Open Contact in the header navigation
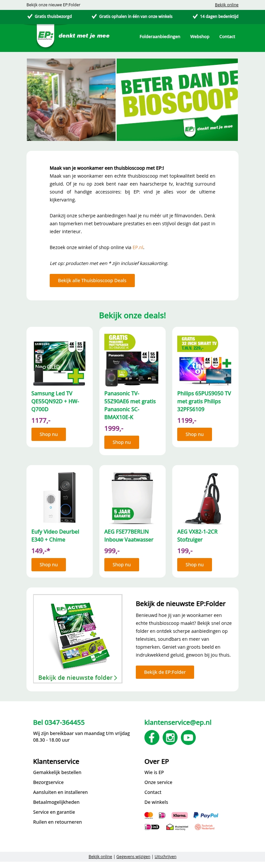Image resolution: width=265 pixels, height=868 pixels. coord(227,36)
